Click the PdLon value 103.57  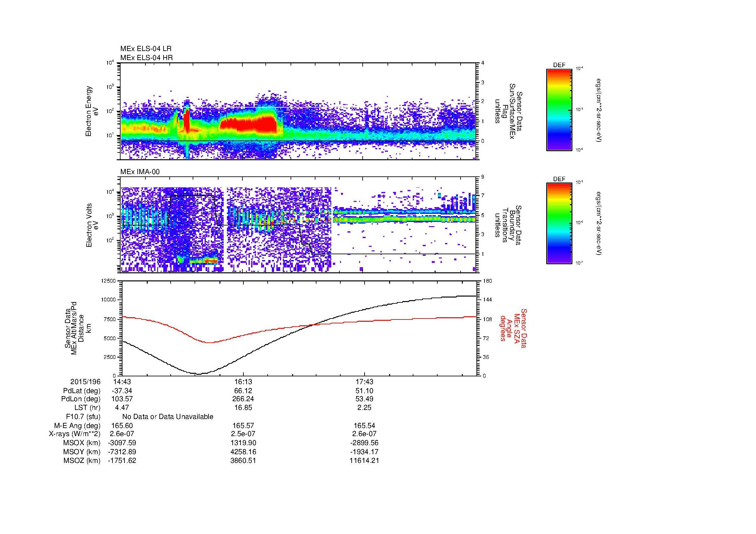122,399
